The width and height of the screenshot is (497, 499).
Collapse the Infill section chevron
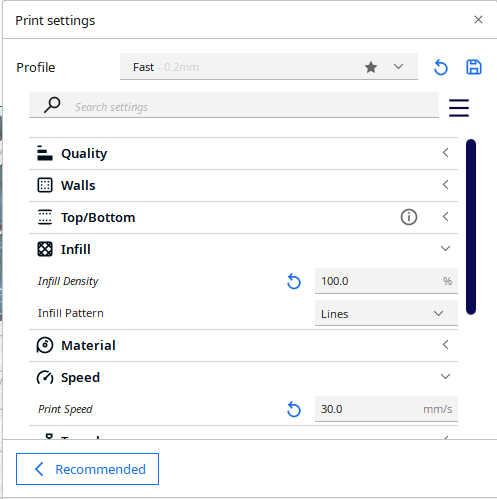[x=446, y=249]
